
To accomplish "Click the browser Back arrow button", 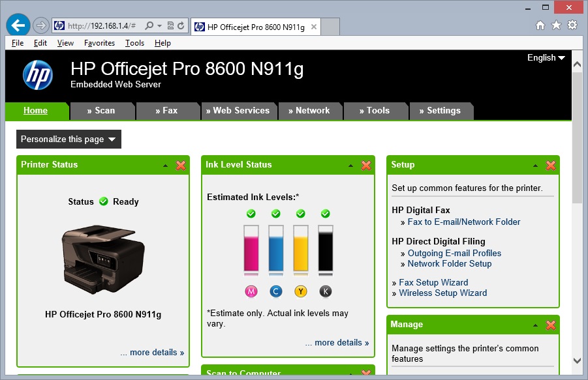I will tap(18, 25).
